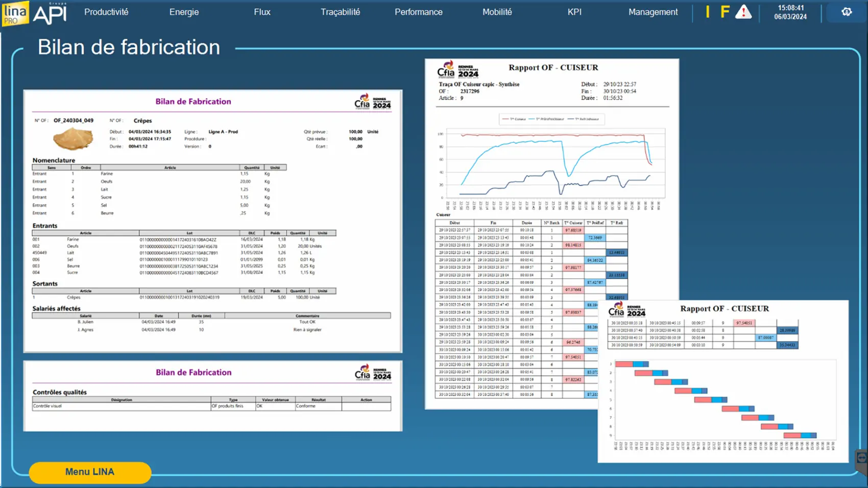Viewport: 868px width, 488px height.
Task: Click the Lina PRO logo
Action: tap(15, 13)
